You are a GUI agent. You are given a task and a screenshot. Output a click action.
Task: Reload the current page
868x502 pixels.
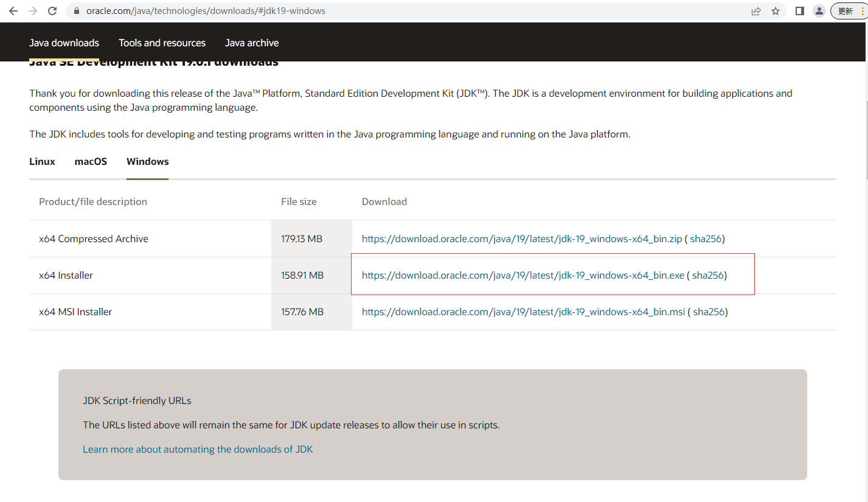coord(52,11)
